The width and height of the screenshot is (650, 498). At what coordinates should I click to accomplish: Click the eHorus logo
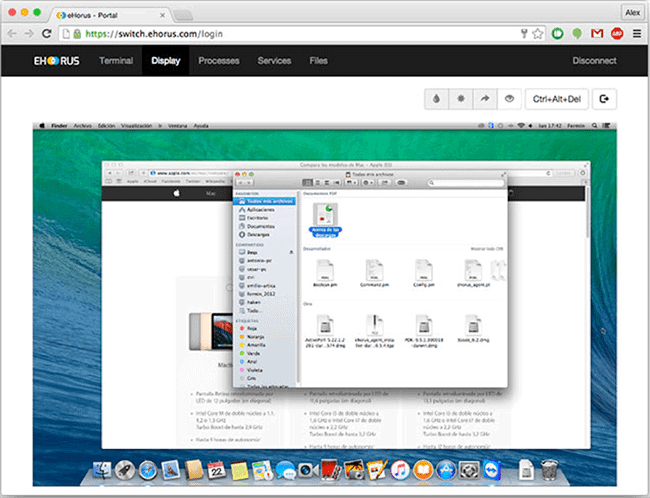click(x=56, y=61)
